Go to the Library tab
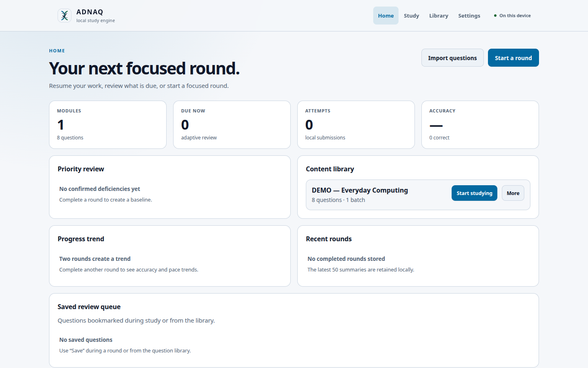Screen dimensions: 588x368 coord(439,16)
